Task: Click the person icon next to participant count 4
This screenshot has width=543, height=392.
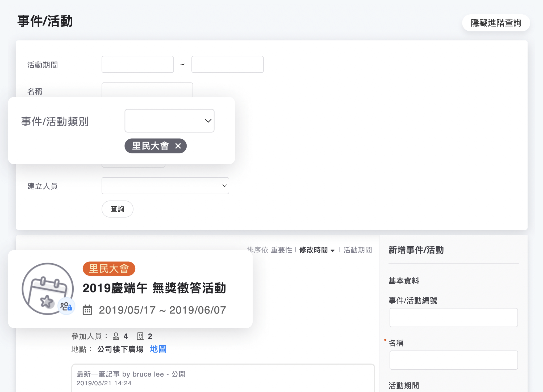Action: tap(116, 336)
